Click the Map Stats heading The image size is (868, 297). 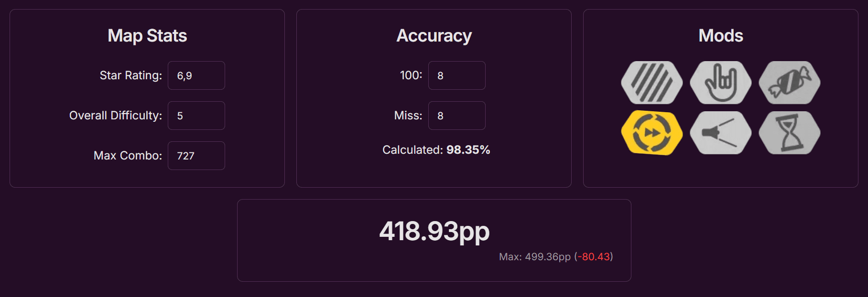pos(147,36)
